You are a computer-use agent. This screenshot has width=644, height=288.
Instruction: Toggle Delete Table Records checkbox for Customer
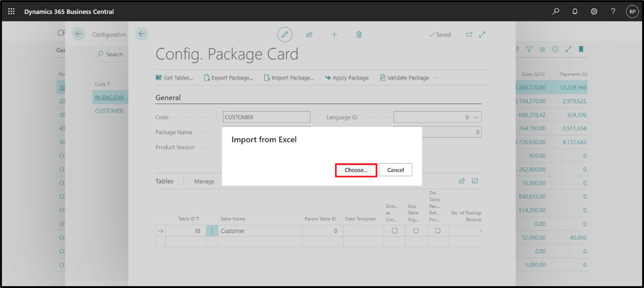tap(438, 231)
